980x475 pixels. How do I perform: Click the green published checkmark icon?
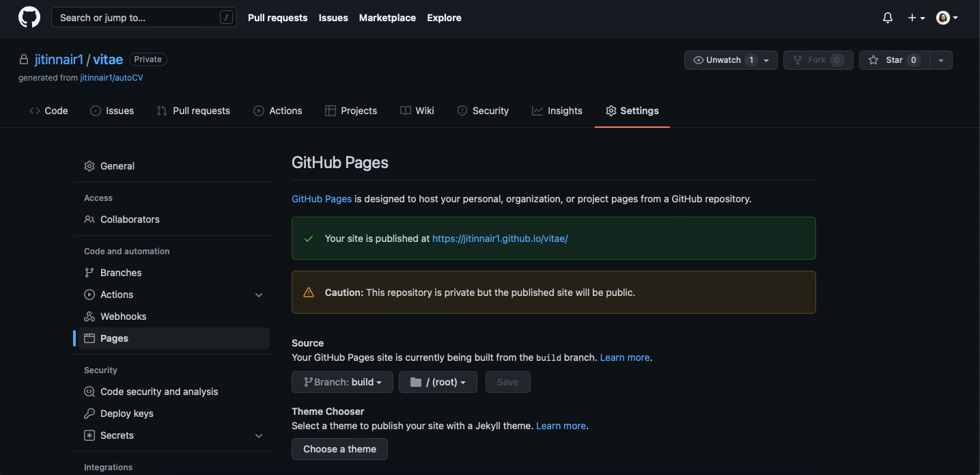(309, 239)
